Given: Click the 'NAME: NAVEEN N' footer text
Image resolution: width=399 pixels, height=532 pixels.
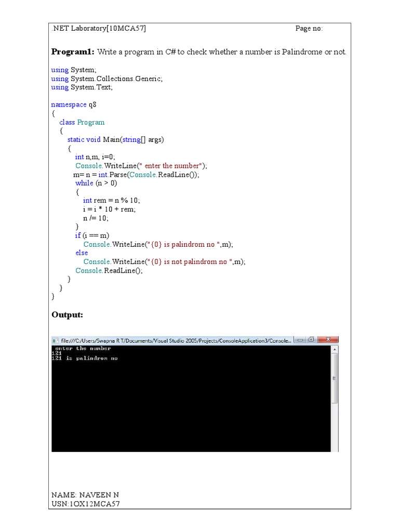Looking at the screenshot, I should click(x=85, y=495).
